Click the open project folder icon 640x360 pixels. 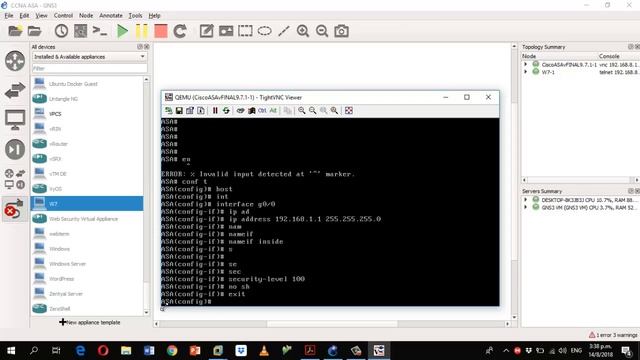[34, 31]
